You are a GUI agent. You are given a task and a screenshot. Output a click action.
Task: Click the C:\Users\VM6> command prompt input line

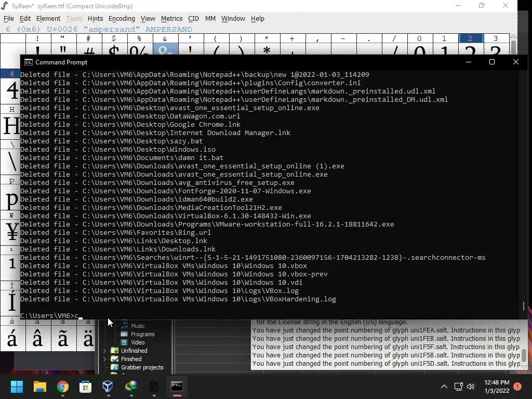tap(51, 315)
